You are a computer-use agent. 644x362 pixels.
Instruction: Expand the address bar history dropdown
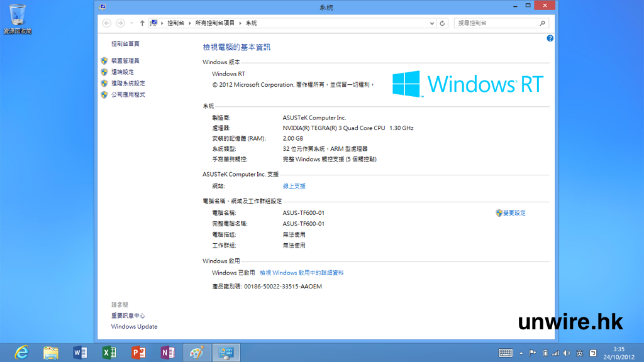432,23
